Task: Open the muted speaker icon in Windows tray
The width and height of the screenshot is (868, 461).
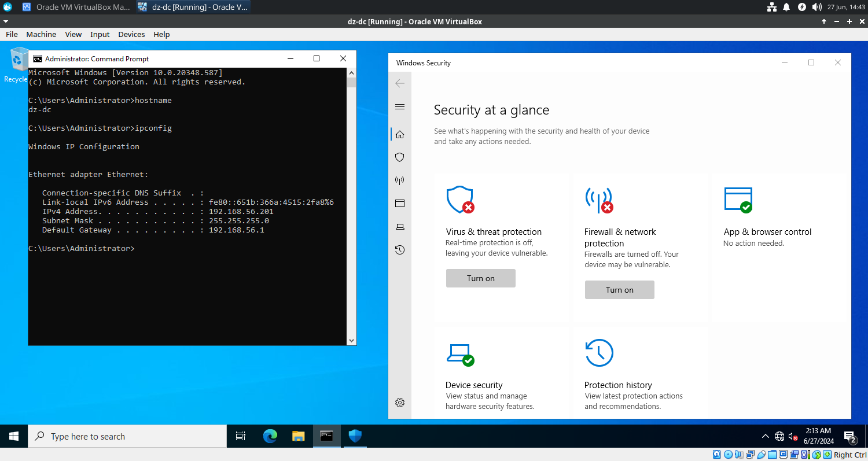Action: pyautogui.click(x=793, y=437)
